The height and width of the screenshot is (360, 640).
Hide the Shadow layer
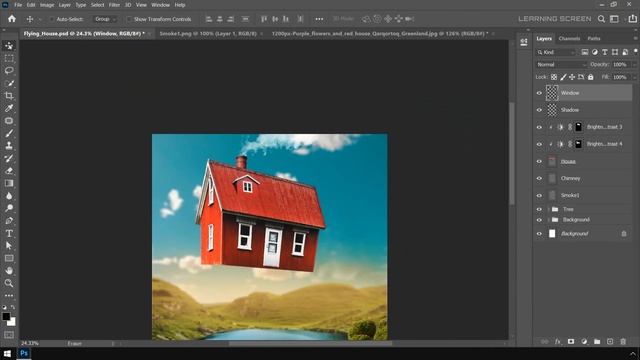539,110
